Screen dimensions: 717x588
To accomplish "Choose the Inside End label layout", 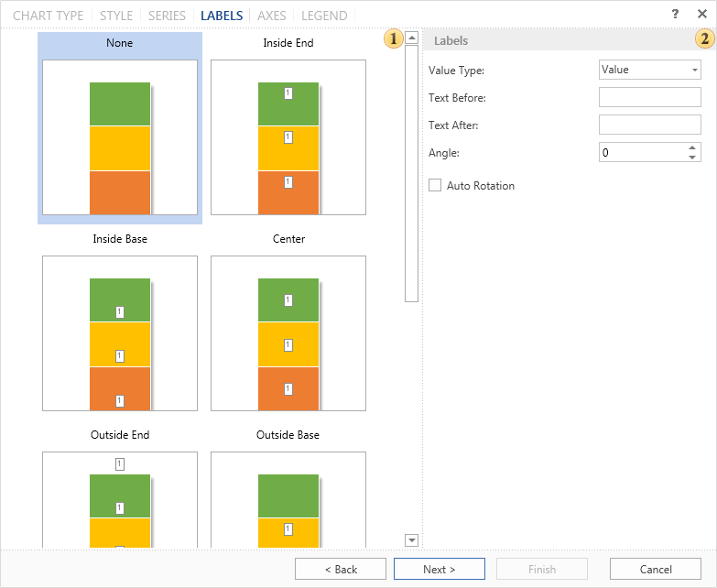I will click(x=288, y=137).
